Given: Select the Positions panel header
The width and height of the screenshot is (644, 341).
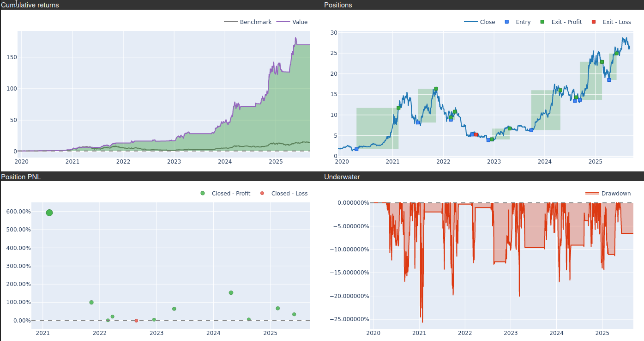Looking at the screenshot, I should 338,5.
